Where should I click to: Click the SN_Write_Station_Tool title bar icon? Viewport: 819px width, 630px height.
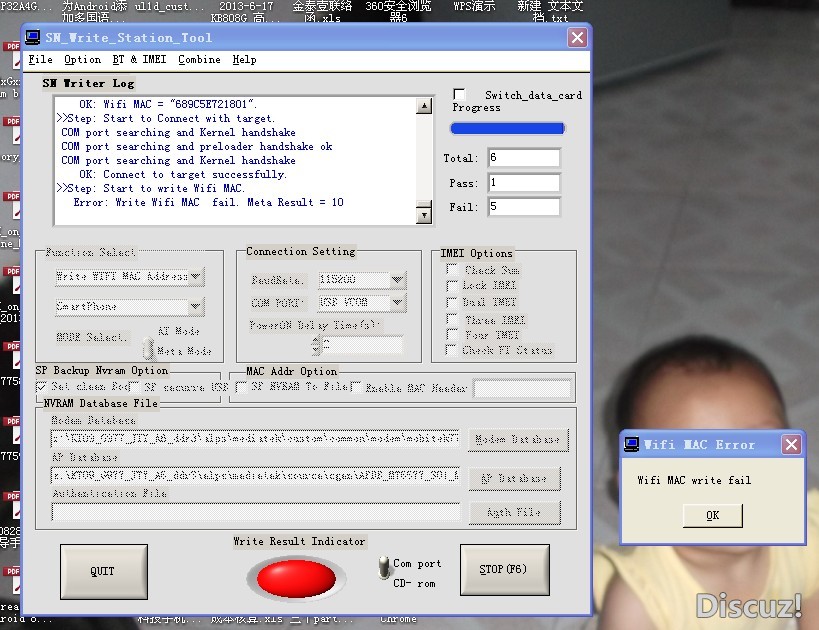point(33,38)
